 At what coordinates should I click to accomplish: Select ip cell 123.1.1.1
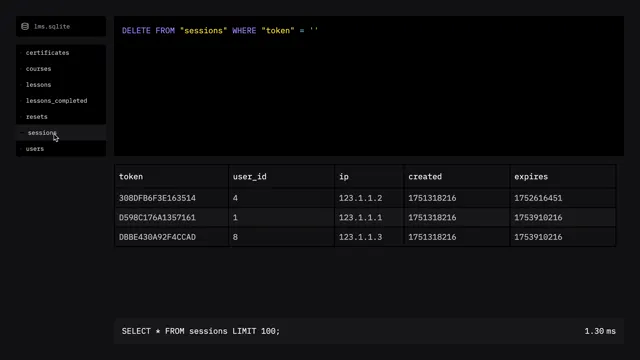(369, 218)
